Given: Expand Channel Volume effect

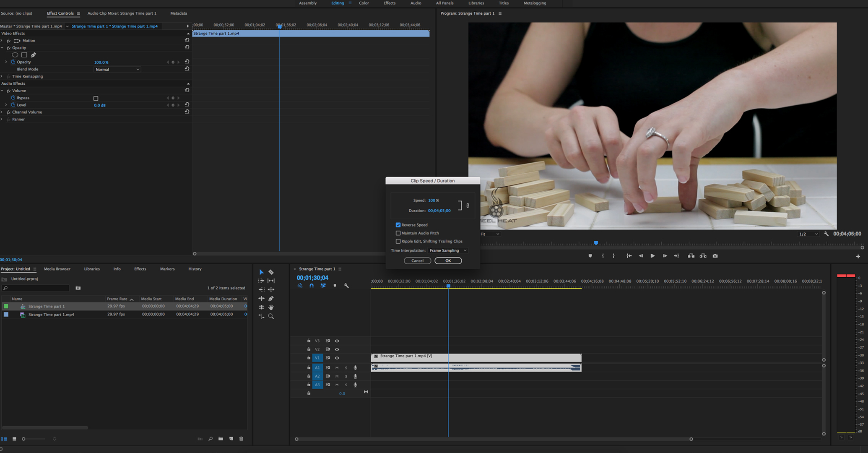Looking at the screenshot, I should coord(2,112).
